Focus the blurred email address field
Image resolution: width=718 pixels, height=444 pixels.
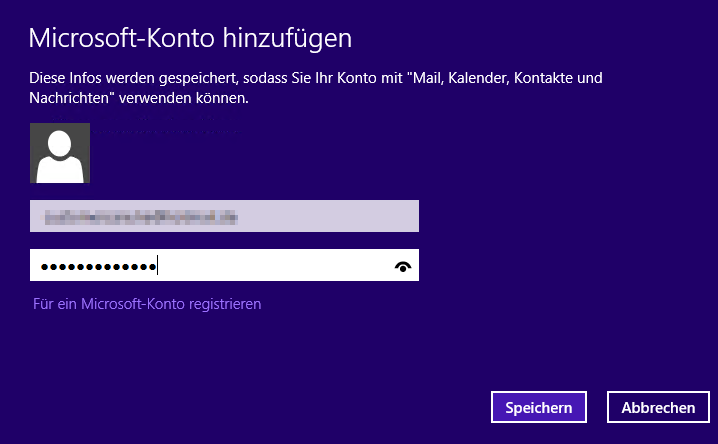[x=224, y=216]
